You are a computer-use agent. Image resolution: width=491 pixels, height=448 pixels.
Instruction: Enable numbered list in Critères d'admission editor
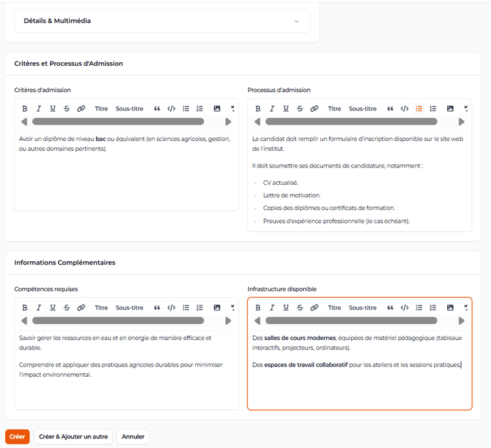click(200, 109)
